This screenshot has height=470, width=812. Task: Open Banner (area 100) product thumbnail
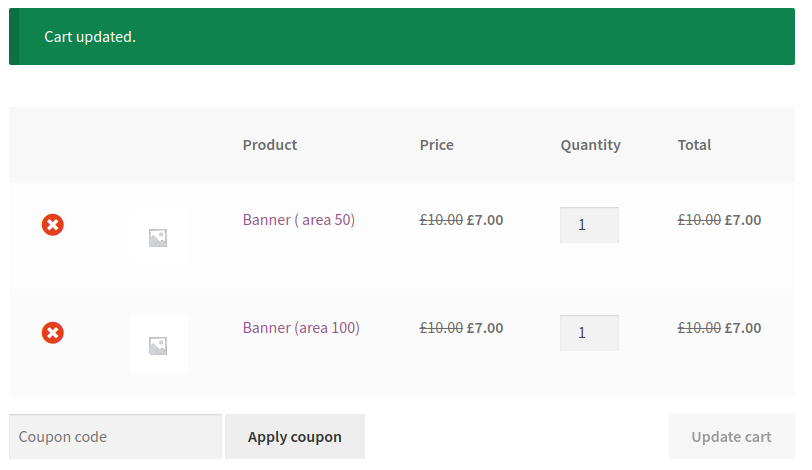pyautogui.click(x=158, y=344)
